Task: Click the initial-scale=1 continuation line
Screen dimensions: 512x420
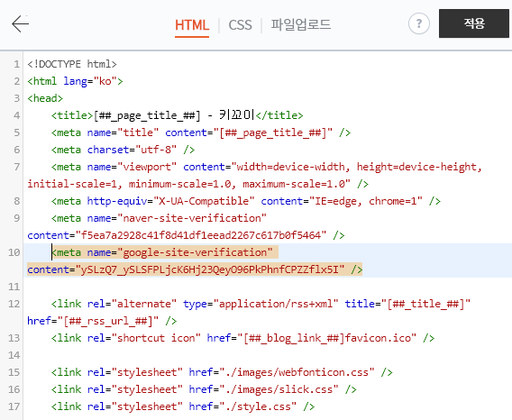Action: coord(198,184)
